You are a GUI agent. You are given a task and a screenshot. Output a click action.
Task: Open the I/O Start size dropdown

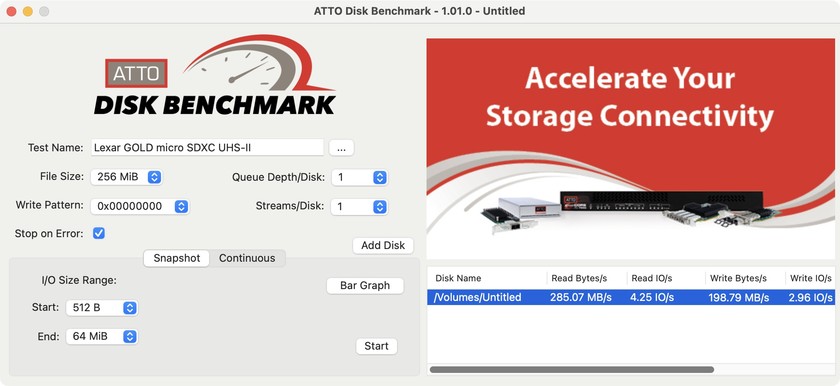coord(102,308)
